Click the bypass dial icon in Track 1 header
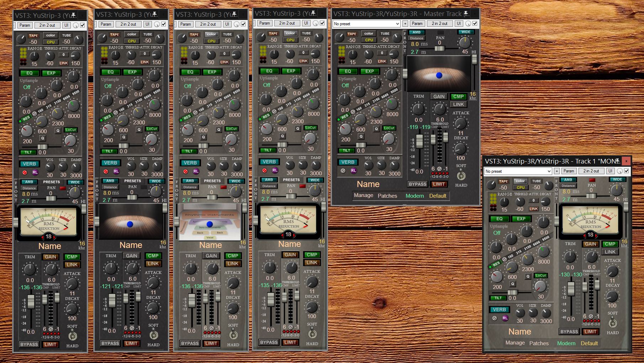This screenshot has width=644, height=363. click(619, 171)
